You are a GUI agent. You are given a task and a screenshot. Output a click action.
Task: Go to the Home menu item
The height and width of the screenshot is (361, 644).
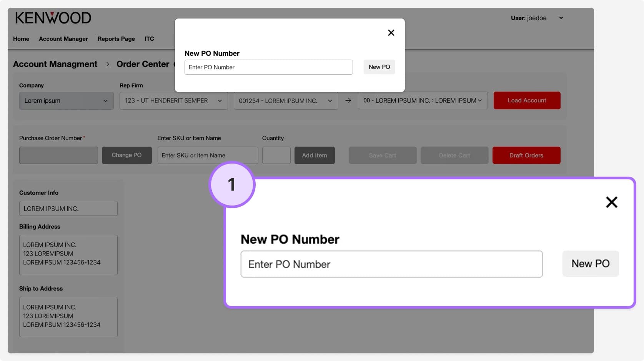click(21, 39)
